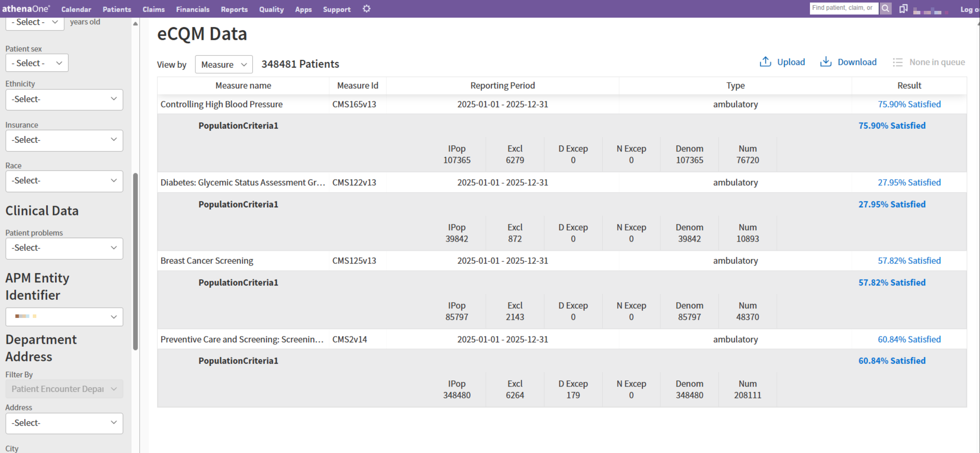Click the athenaOne logo

[x=26, y=9]
